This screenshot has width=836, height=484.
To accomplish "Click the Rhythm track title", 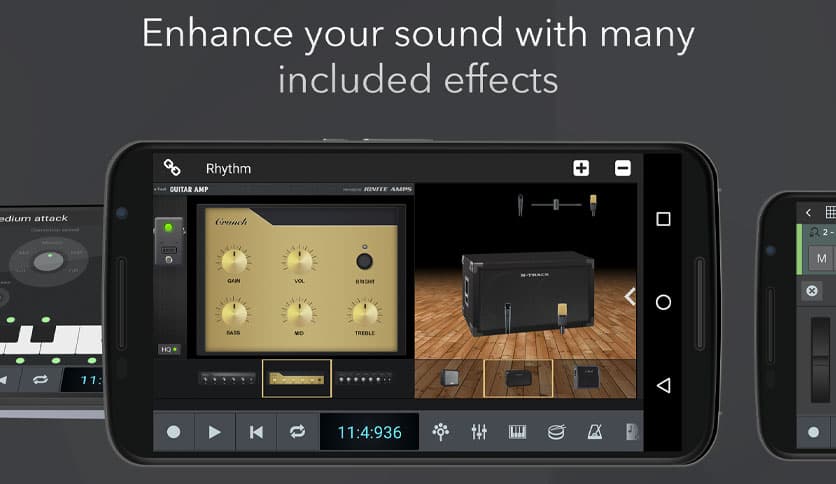I will (228, 168).
